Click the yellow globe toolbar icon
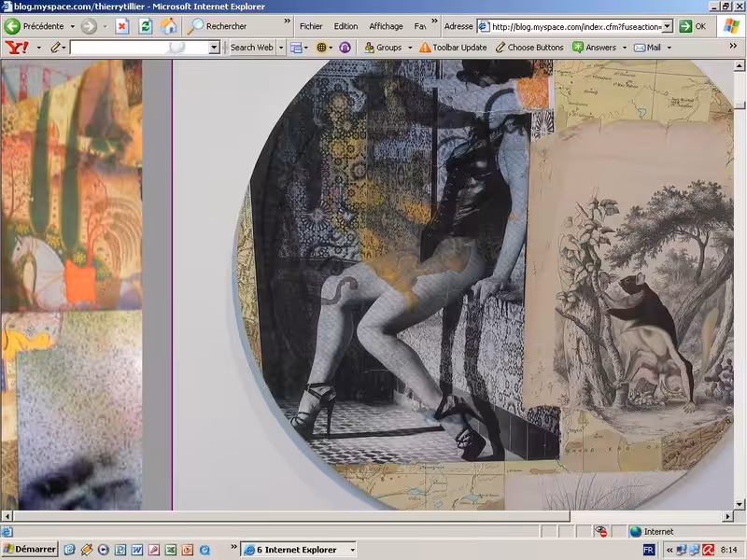This screenshot has height=560, width=747. [321, 48]
